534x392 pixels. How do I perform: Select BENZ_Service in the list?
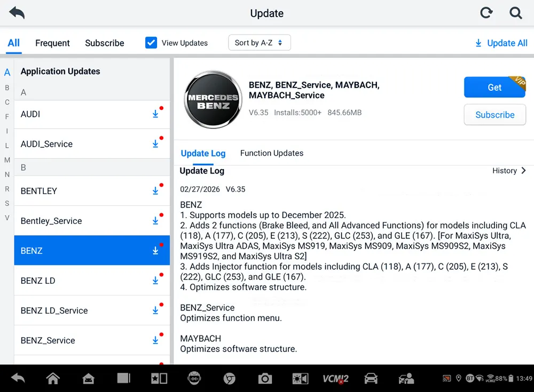(92, 340)
